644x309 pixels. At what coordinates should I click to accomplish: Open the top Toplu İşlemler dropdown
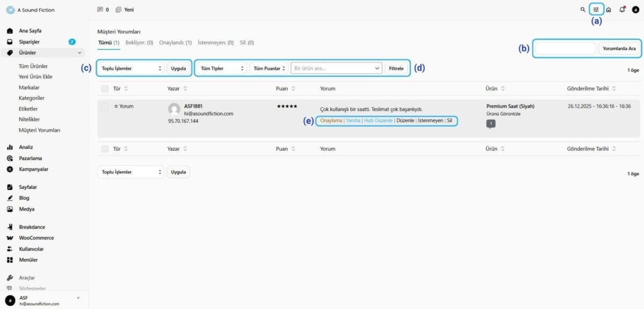pyautogui.click(x=131, y=69)
